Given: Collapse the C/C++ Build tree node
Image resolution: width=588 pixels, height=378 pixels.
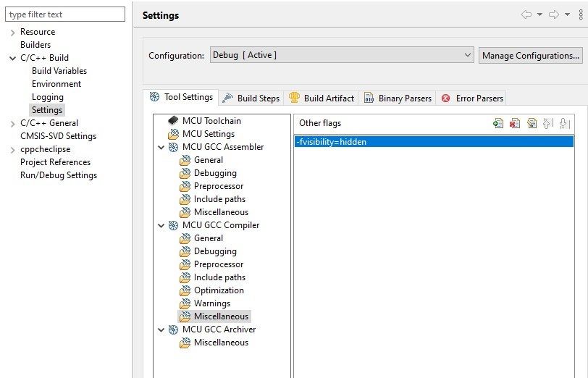Looking at the screenshot, I should [13, 58].
